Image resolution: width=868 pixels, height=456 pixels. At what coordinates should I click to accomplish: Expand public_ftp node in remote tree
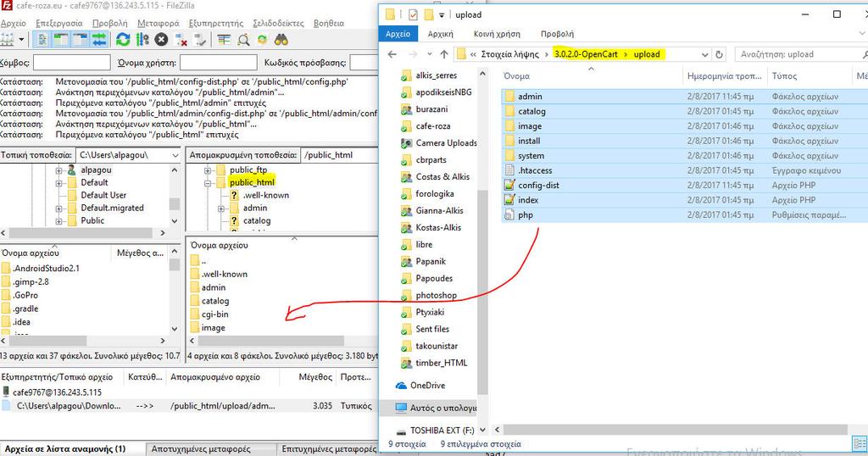(208, 170)
